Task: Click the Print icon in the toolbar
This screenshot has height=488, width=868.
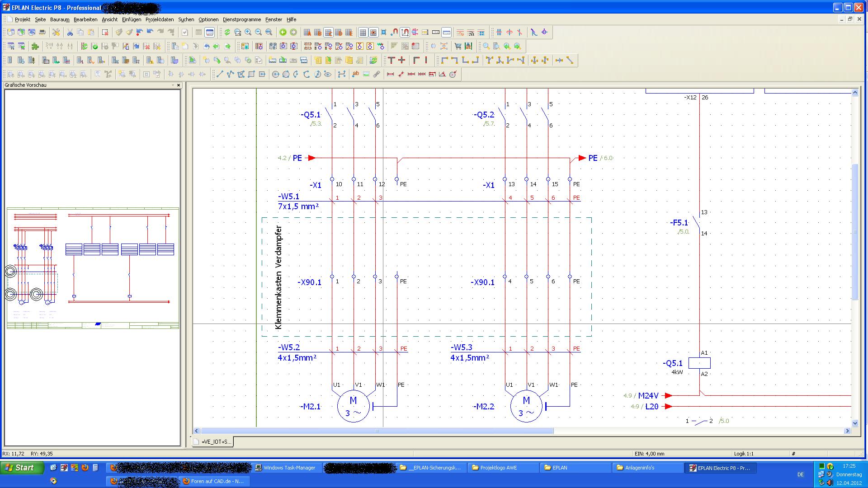Action: [42, 32]
